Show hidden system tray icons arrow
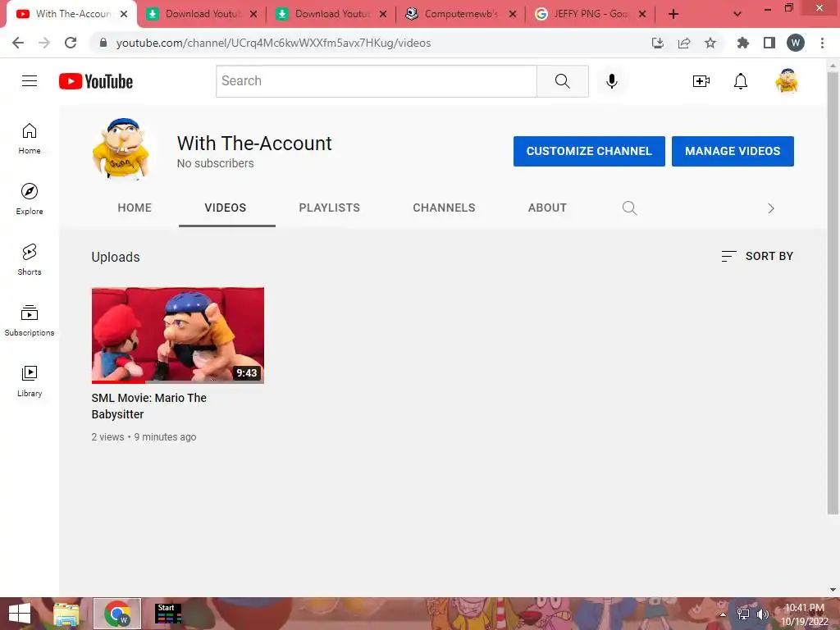Image resolution: width=840 pixels, height=630 pixels. tap(723, 614)
